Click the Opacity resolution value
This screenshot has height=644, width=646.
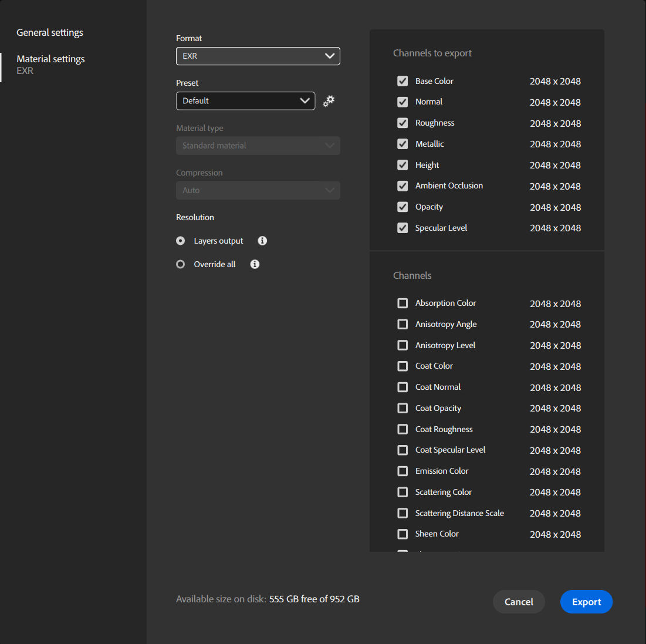point(555,207)
